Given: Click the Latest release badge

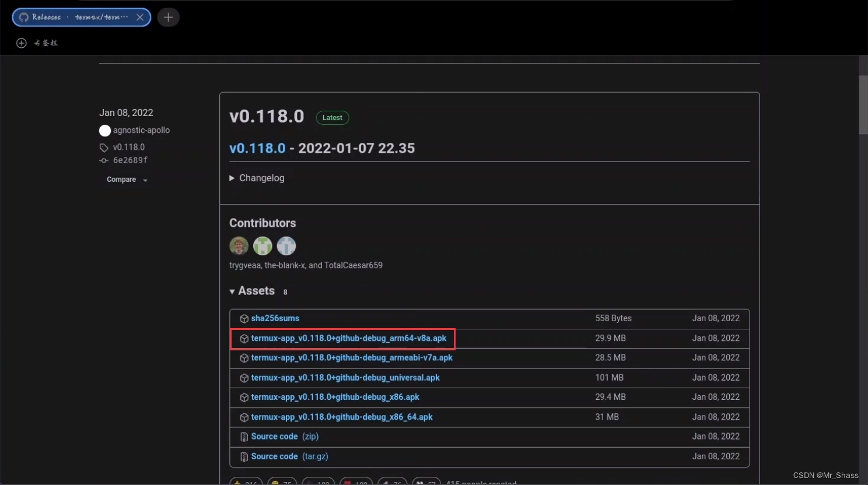Looking at the screenshot, I should pos(332,118).
